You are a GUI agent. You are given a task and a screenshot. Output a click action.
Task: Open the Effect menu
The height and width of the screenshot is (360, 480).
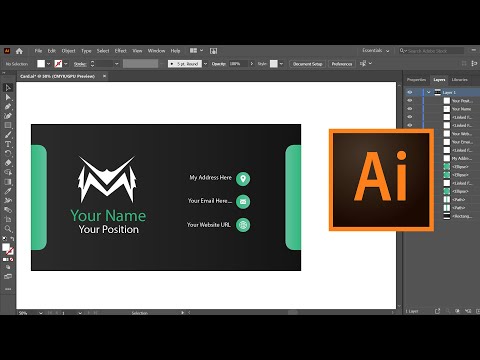[121, 51]
